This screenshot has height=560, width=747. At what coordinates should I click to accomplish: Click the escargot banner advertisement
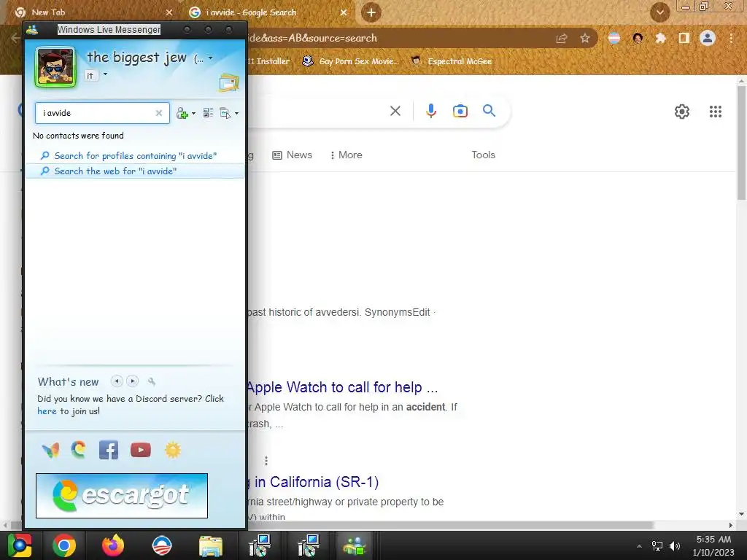(x=122, y=496)
